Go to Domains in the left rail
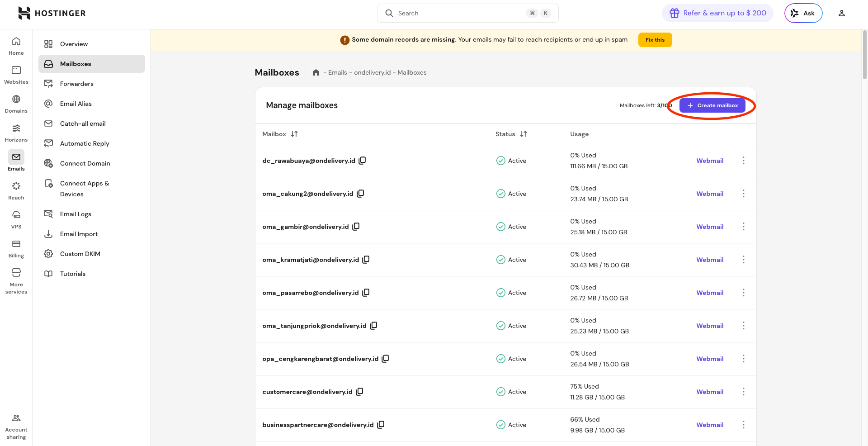 tap(16, 104)
